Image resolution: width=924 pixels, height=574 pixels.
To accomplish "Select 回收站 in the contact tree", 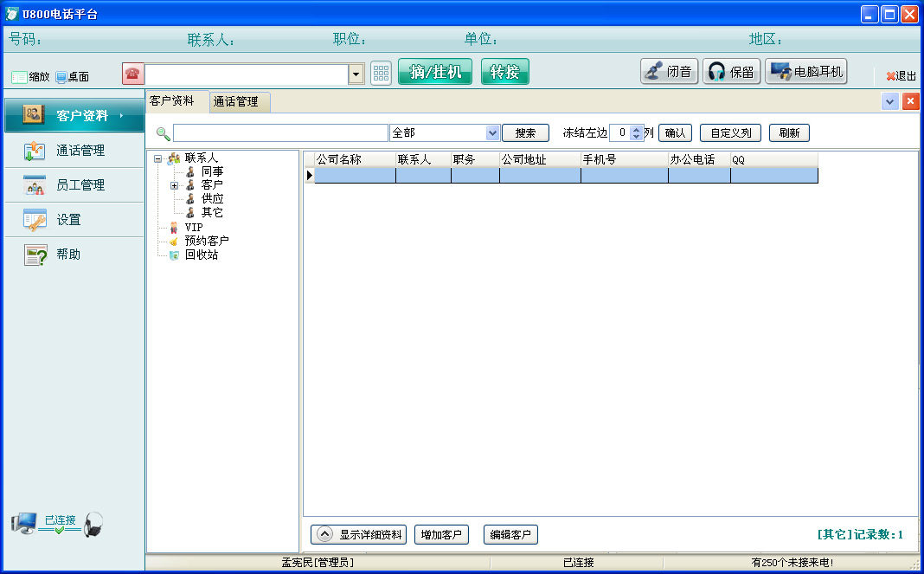I will click(202, 255).
